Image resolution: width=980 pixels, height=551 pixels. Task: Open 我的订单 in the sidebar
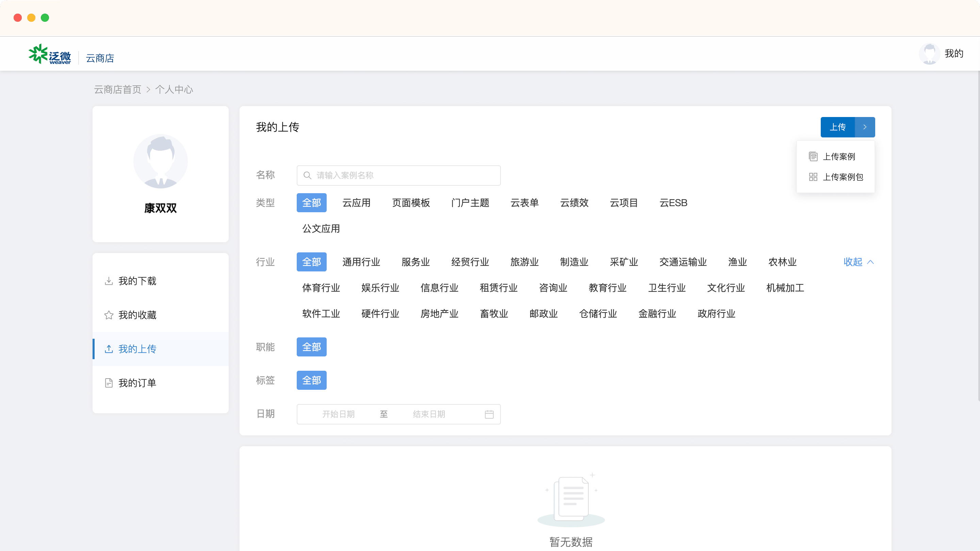(160, 383)
